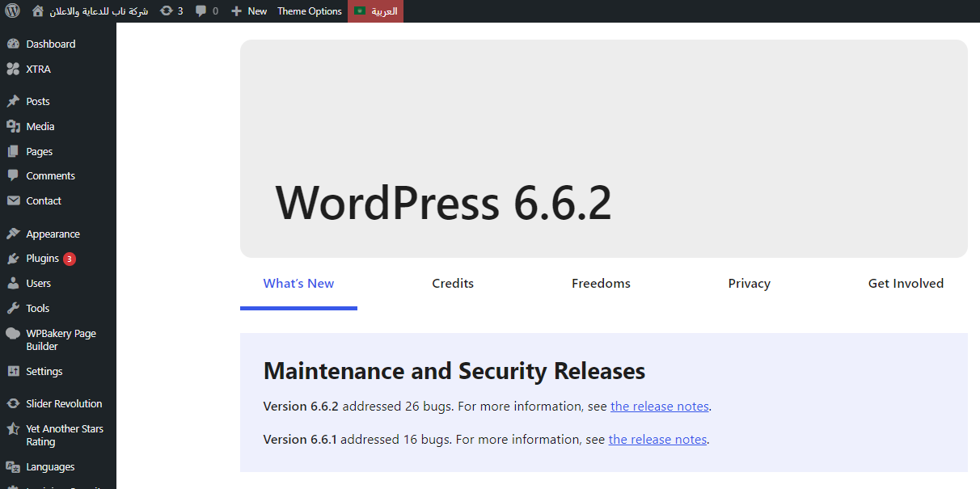Open the release notes link for 6.6.2
This screenshot has width=980, height=489.
pos(659,407)
